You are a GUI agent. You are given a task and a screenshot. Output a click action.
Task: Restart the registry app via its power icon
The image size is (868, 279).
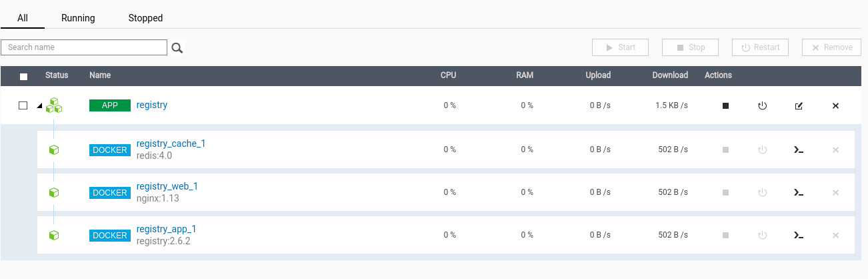click(x=763, y=105)
